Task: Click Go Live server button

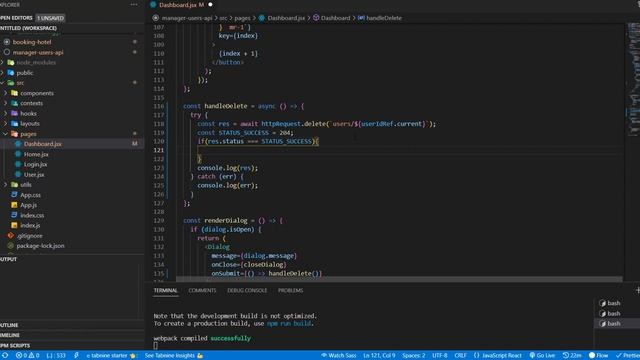Action: click(542, 356)
